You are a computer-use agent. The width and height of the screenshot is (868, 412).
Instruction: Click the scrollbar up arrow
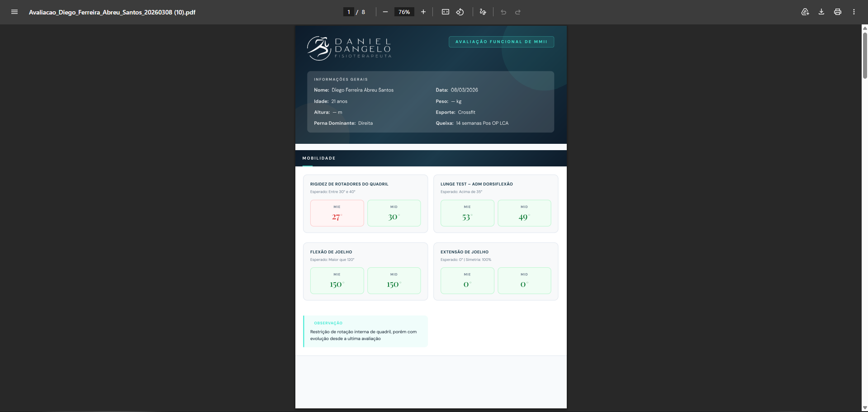click(x=864, y=28)
